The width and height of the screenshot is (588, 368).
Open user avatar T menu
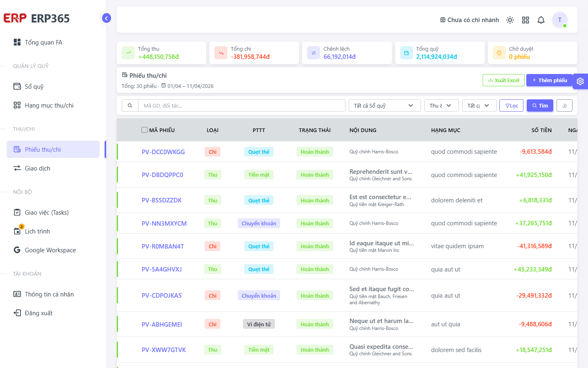point(560,20)
